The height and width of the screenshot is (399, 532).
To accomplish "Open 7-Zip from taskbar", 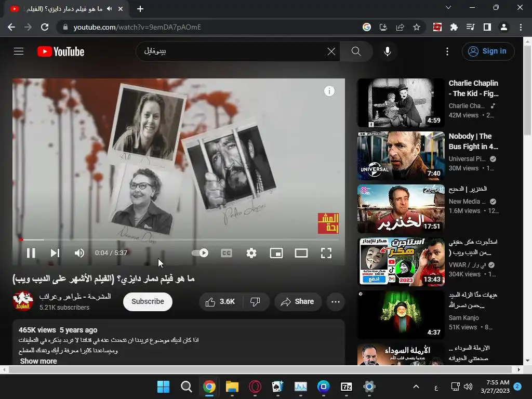I will tap(347, 387).
